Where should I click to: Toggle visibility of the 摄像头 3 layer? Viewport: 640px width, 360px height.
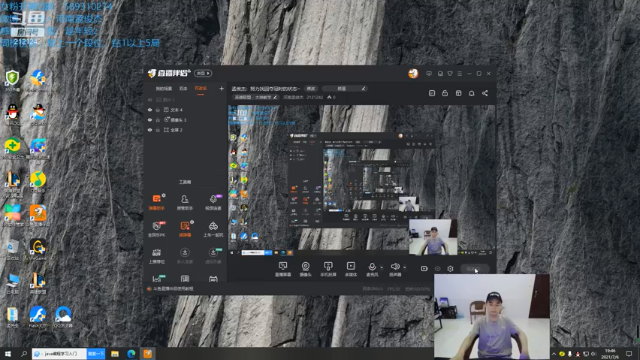coord(150,120)
